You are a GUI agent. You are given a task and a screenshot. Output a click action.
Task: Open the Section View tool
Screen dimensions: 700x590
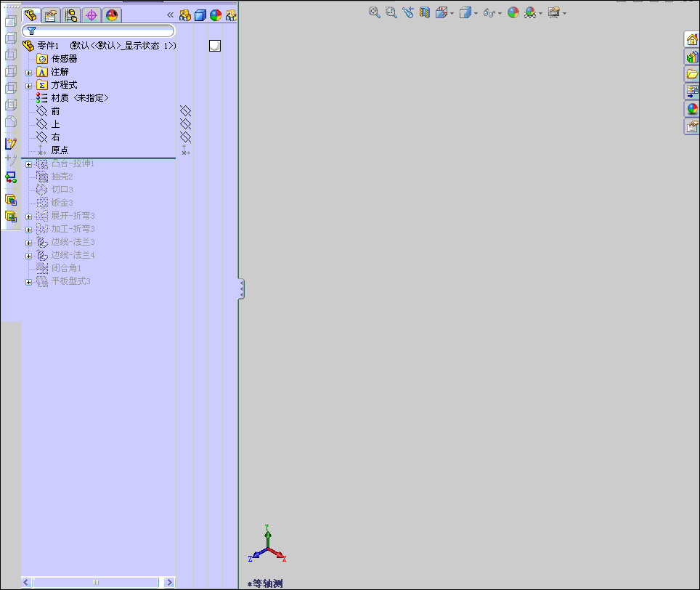click(424, 12)
